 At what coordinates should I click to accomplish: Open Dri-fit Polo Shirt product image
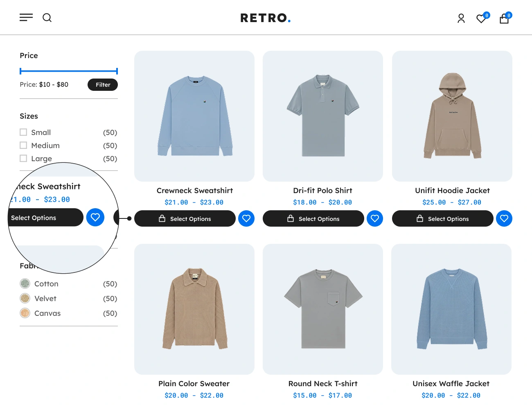(323, 116)
